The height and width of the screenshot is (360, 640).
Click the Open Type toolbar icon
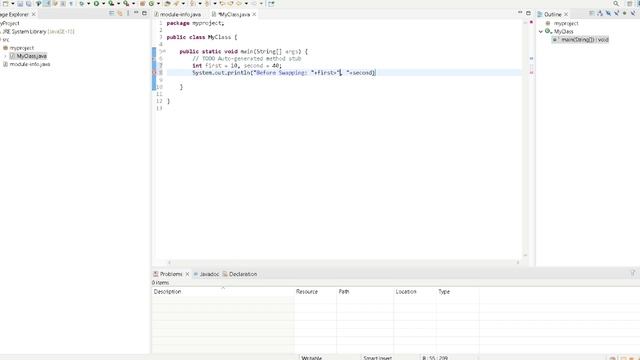coord(167,4)
